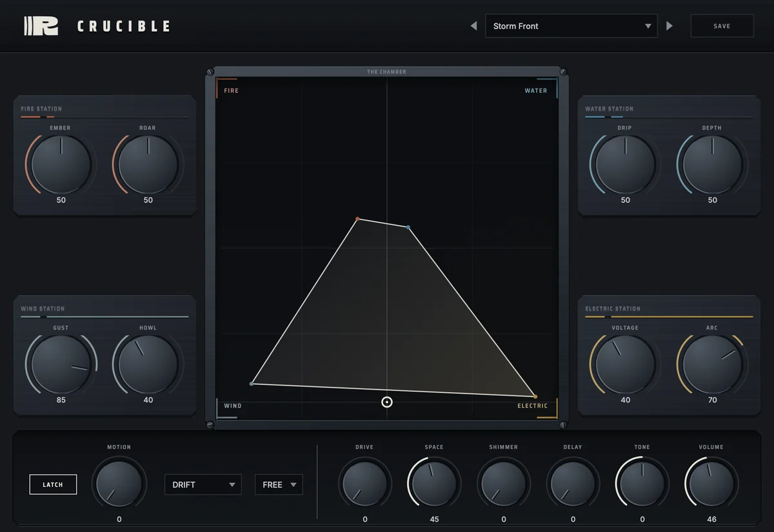
Task: Click the Motion knob
Action: coord(119,484)
